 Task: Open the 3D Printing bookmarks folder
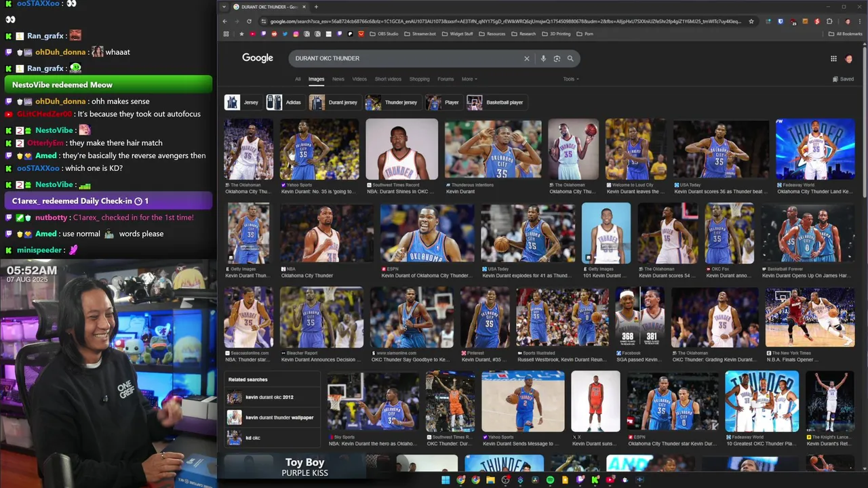tap(556, 34)
